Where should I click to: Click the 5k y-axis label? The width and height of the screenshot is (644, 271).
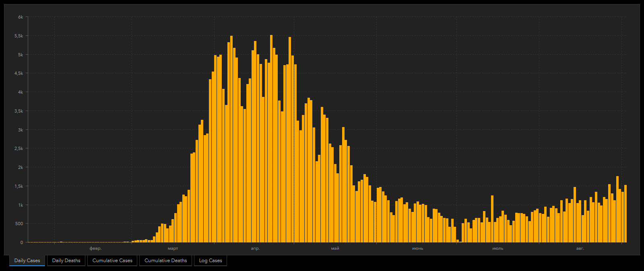pyautogui.click(x=21, y=55)
